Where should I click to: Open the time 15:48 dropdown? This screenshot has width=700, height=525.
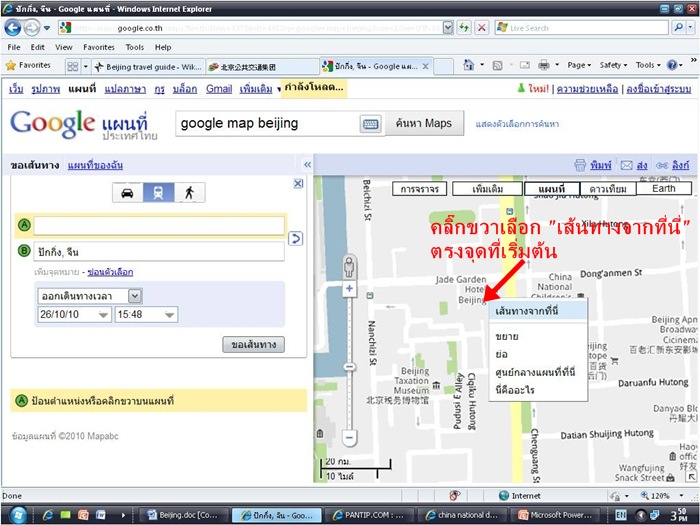[x=169, y=315]
